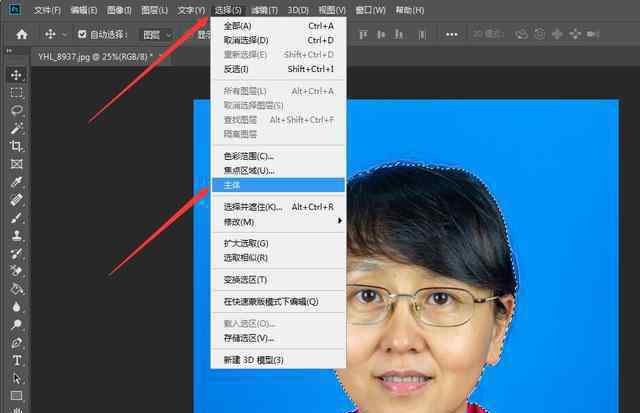This screenshot has height=413, width=640.
Task: Open the 窗口(W) menu
Action: 370,10
